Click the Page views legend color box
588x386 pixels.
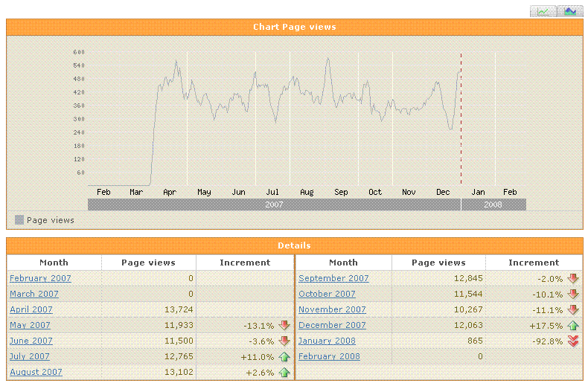click(19, 220)
